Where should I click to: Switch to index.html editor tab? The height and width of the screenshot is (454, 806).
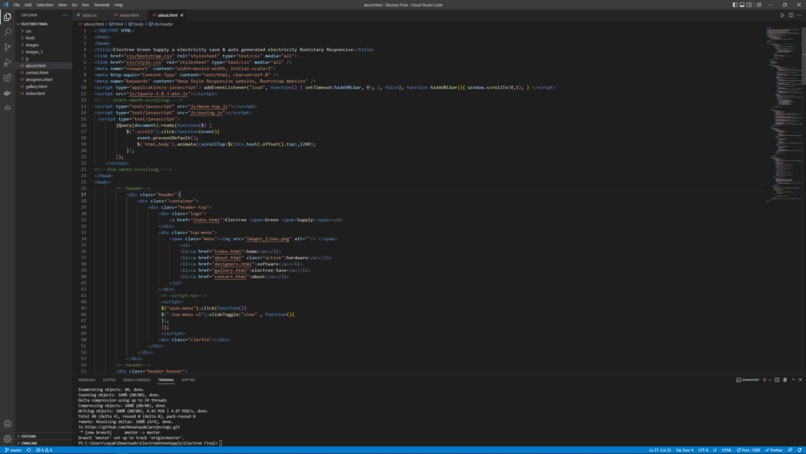coord(129,15)
